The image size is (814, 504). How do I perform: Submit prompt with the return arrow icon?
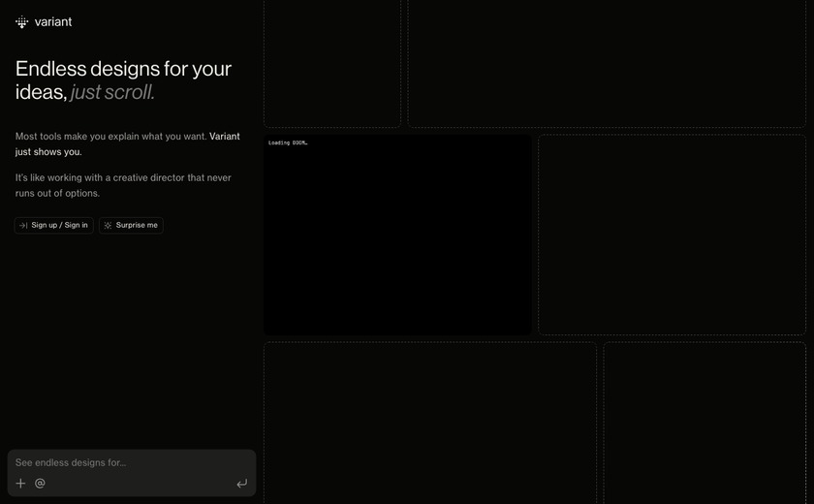pyautogui.click(x=242, y=484)
